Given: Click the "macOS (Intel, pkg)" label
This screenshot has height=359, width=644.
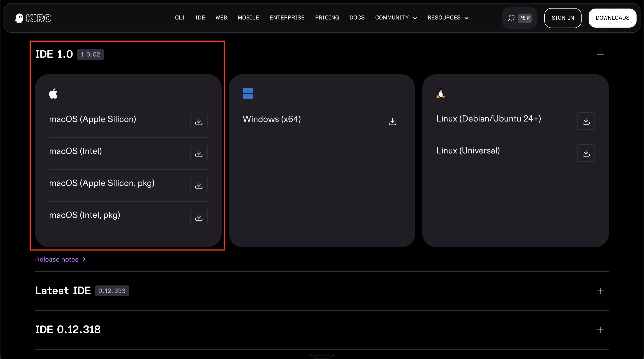Looking at the screenshot, I should (x=85, y=215).
